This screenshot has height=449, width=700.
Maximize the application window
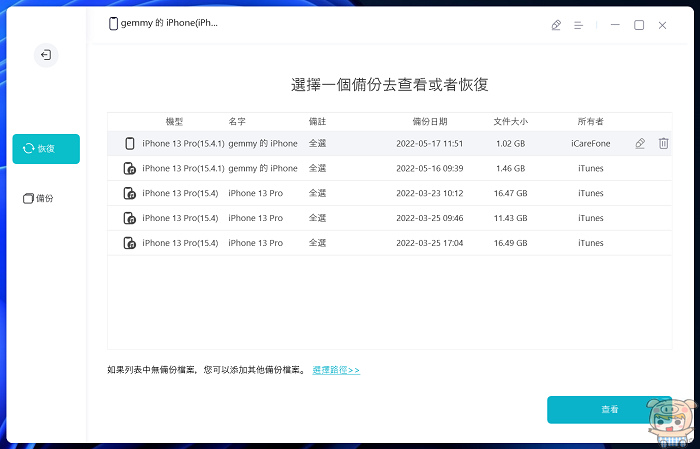coord(639,25)
